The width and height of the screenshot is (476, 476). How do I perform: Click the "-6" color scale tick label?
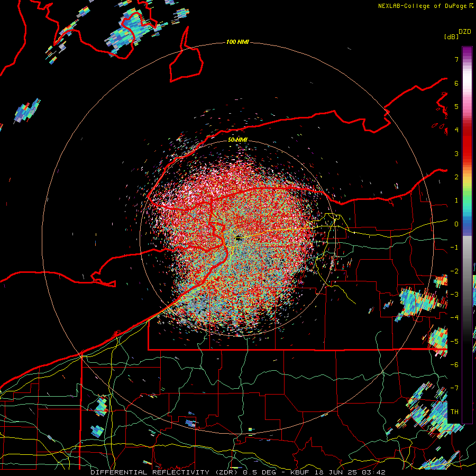pos(454,365)
